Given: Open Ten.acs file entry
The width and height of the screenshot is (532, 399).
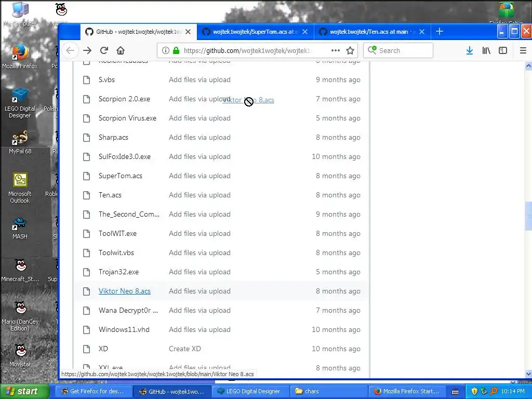Looking at the screenshot, I should click(x=110, y=195).
